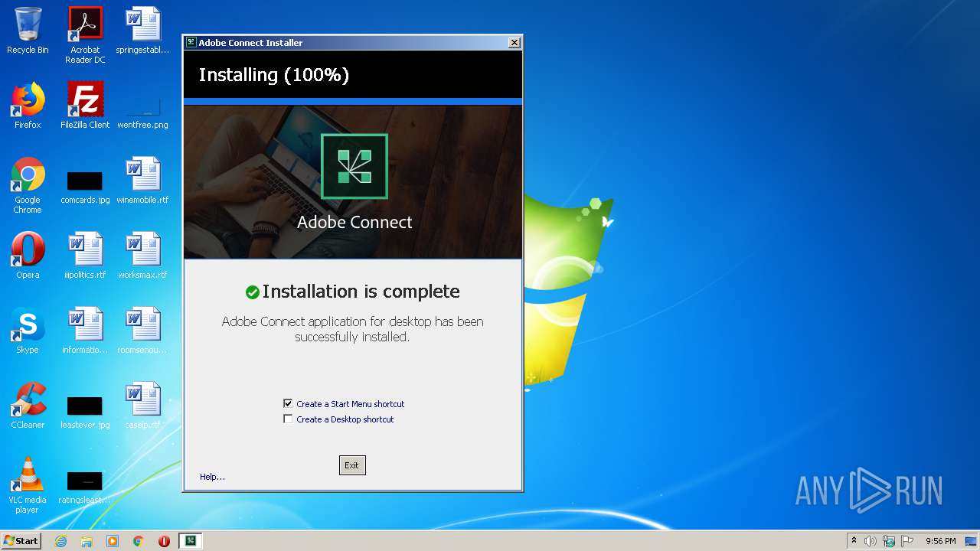Screen dimensions: 980x551
Task: Switch to Adobe Connect Installer taskbar button
Action: [x=190, y=541]
